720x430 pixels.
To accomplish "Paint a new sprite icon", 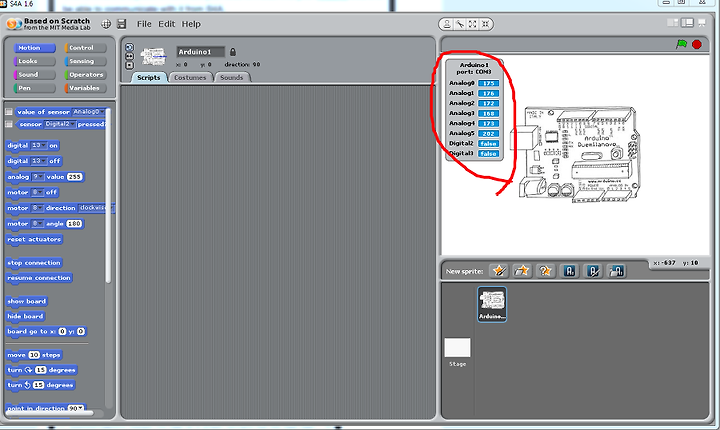I will coord(499,271).
